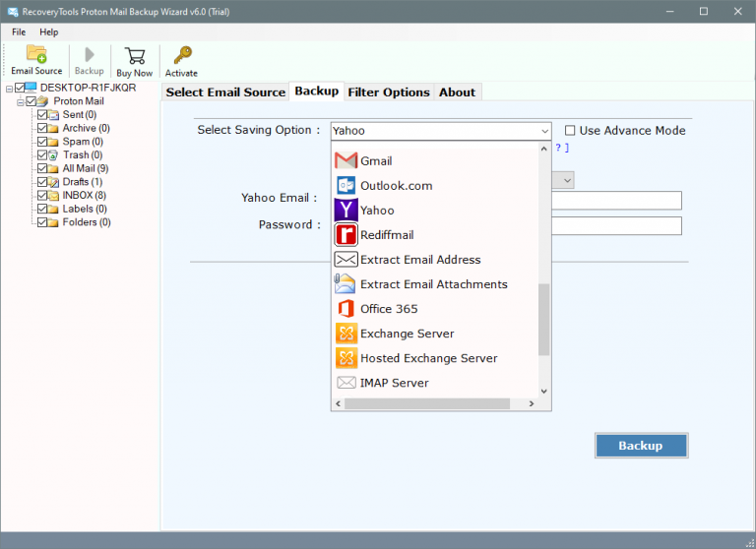
Task: Open the Help menu
Action: (x=48, y=31)
